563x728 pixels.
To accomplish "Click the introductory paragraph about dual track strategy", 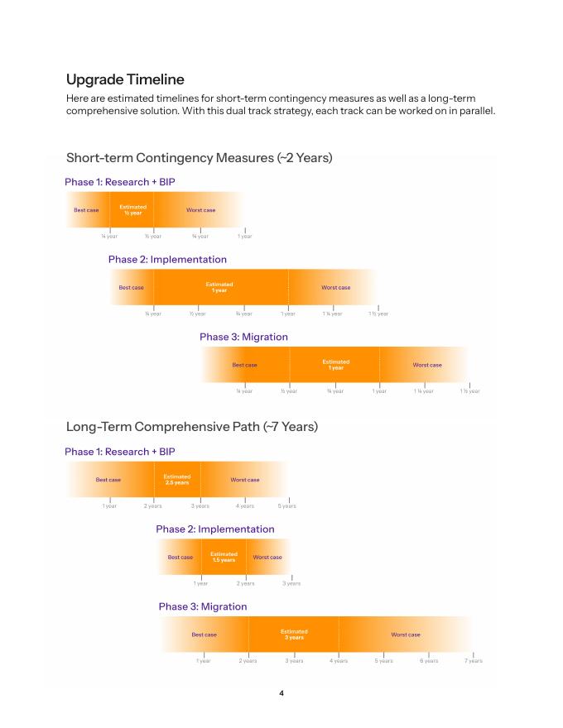I will 281,104.
